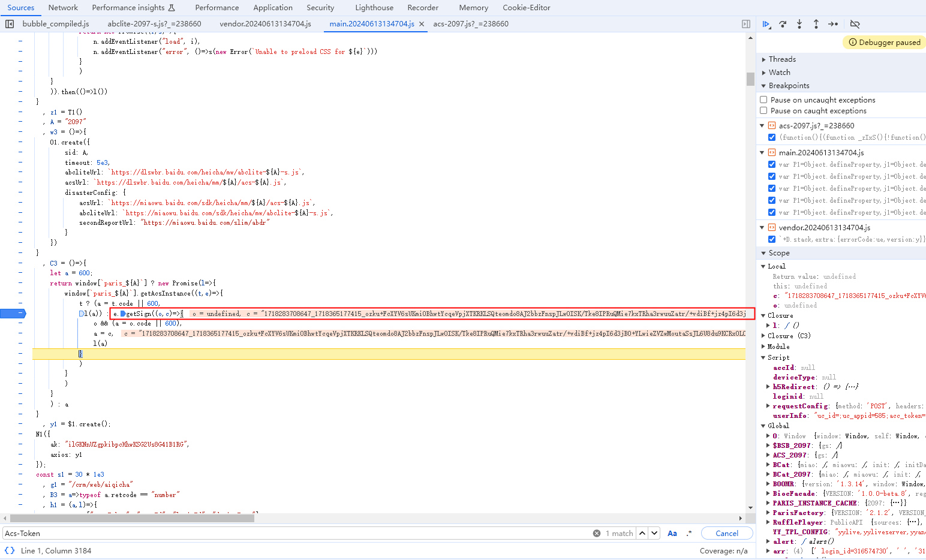The width and height of the screenshot is (926, 560).
Task: Open the Network panel tab
Action: pos(63,8)
